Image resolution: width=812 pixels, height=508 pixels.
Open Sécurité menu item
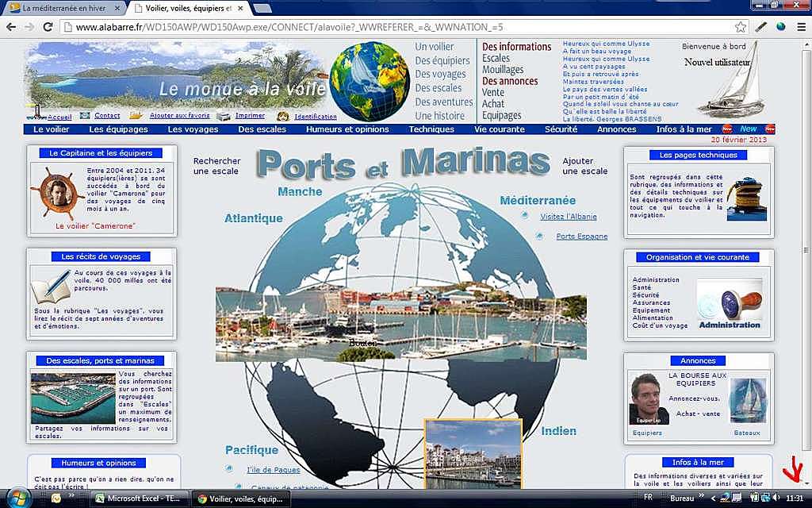click(x=561, y=129)
